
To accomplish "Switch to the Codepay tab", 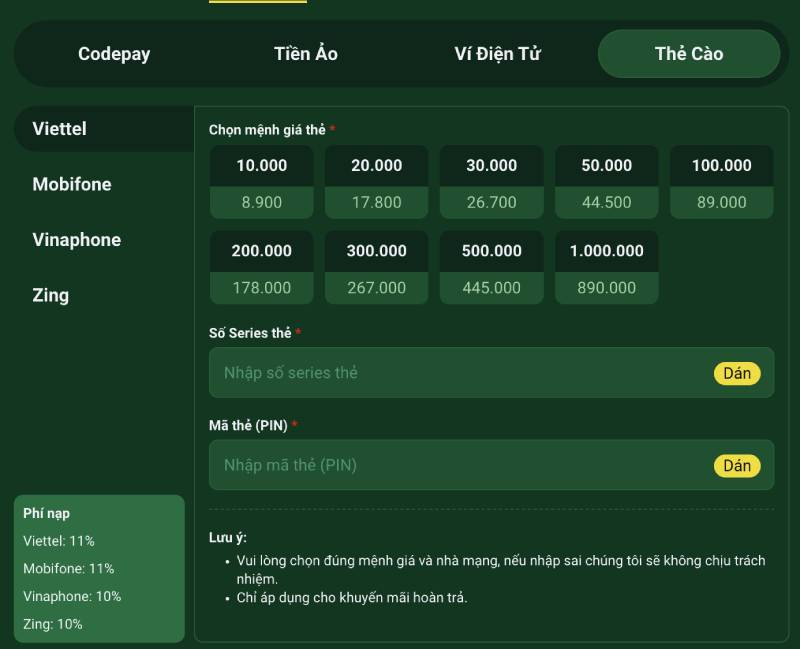I will point(114,54).
